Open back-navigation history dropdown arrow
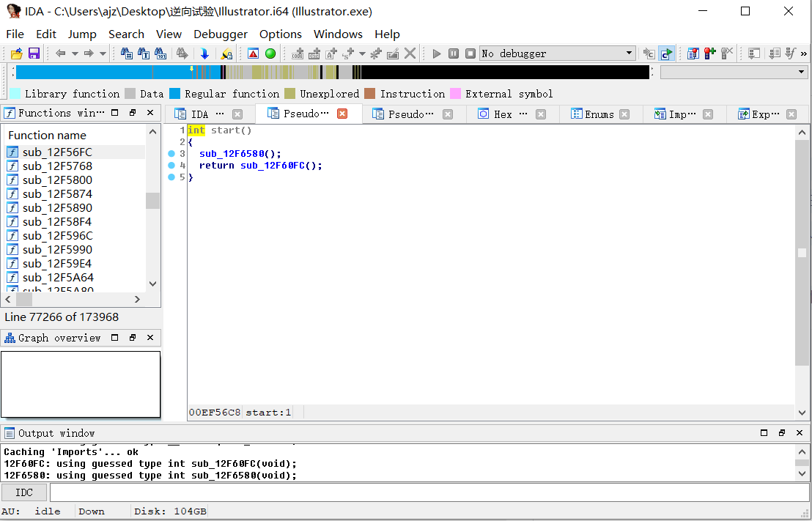 (x=75, y=53)
